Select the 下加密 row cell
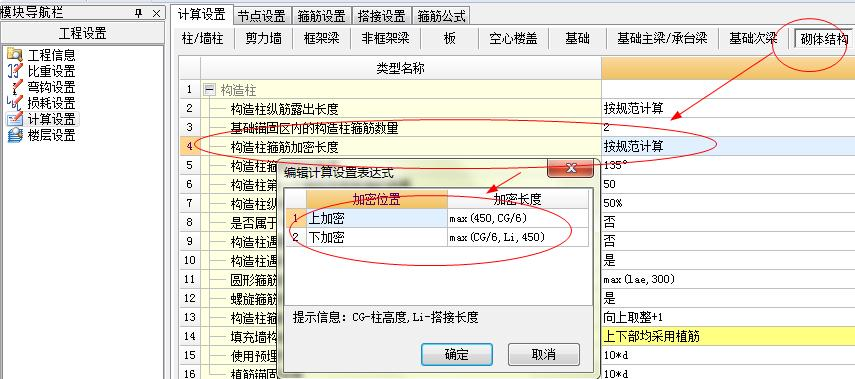855x379 pixels. [377, 237]
